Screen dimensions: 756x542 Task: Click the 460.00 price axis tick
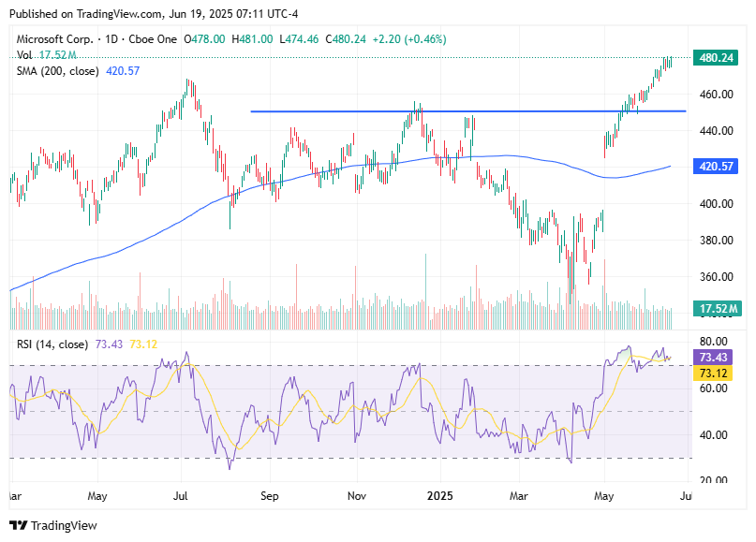(x=716, y=95)
